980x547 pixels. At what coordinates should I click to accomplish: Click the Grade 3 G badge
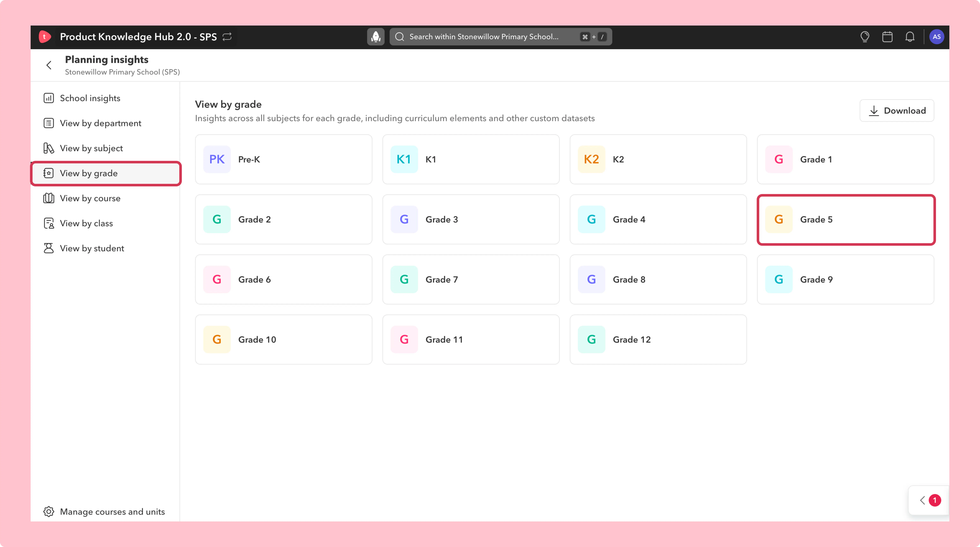pyautogui.click(x=404, y=219)
